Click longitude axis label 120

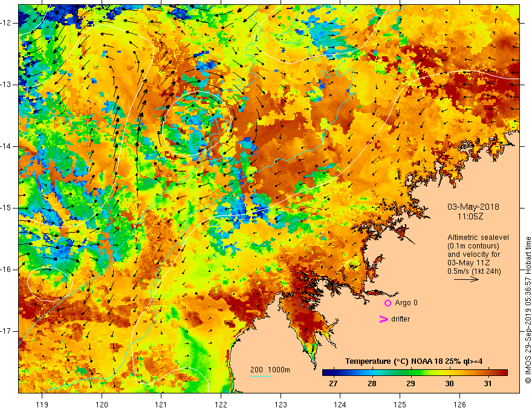pyautogui.click(x=102, y=404)
